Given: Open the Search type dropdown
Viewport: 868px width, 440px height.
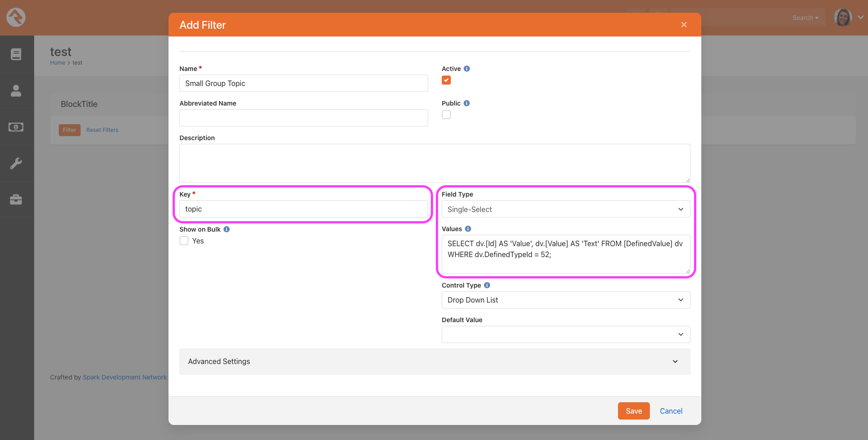Looking at the screenshot, I should [805, 18].
